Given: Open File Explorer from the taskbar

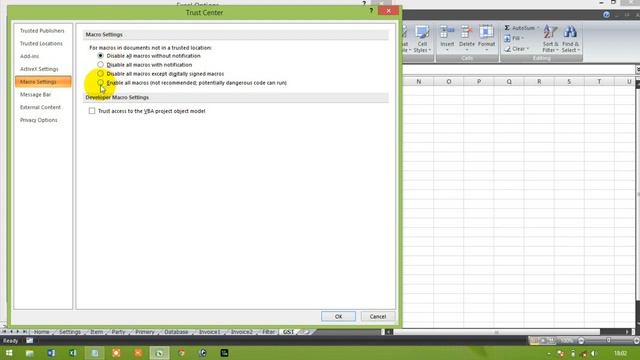Looking at the screenshot, I should coord(30,353).
